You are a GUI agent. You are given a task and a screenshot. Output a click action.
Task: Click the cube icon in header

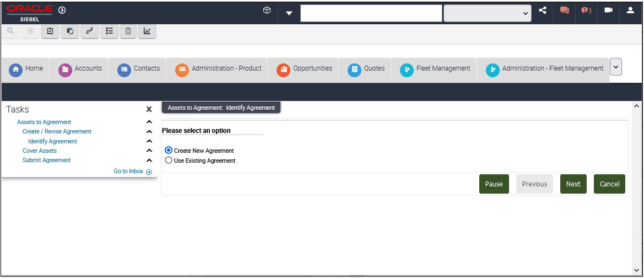267,10
